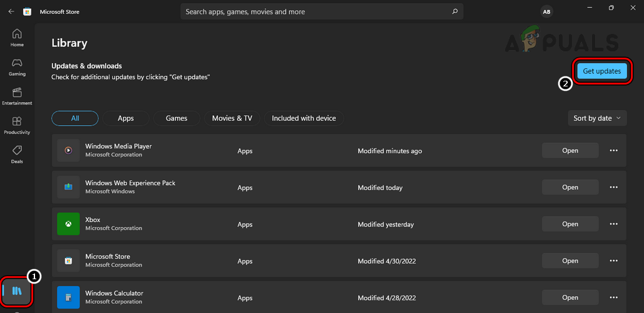Open the Library sidebar icon
The width and height of the screenshot is (644, 313).
click(17, 291)
